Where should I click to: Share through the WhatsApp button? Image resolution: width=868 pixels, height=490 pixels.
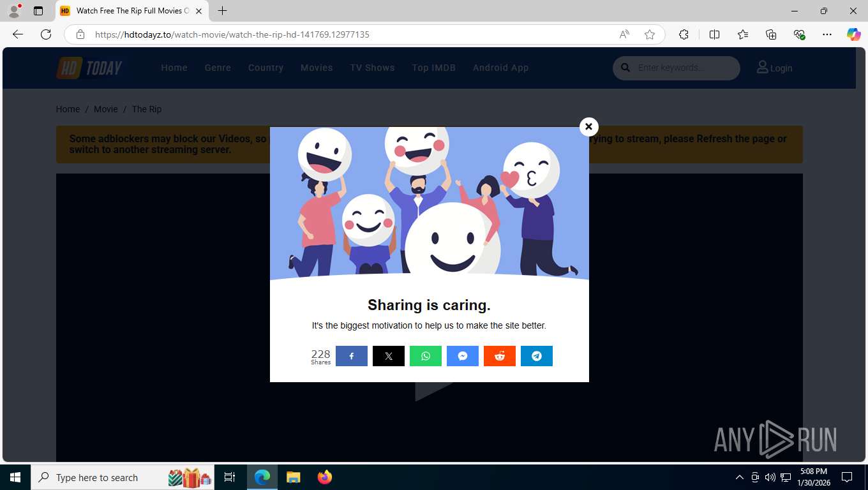[x=426, y=356]
